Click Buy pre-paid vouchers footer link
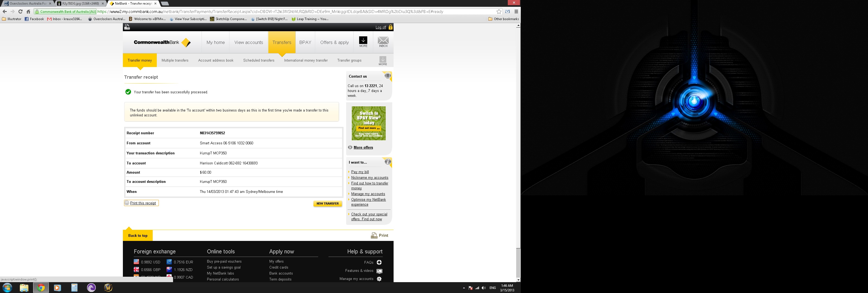This screenshot has height=293, width=868. [x=224, y=261]
